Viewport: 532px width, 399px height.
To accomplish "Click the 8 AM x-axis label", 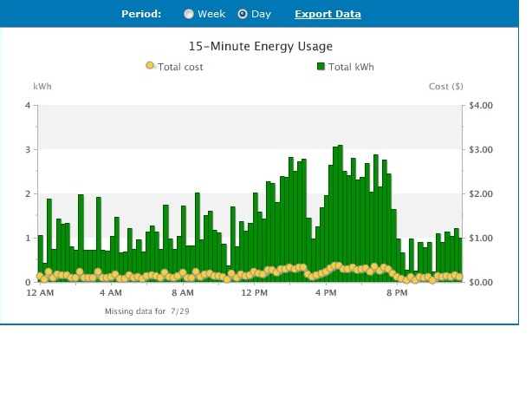I will point(183,294).
